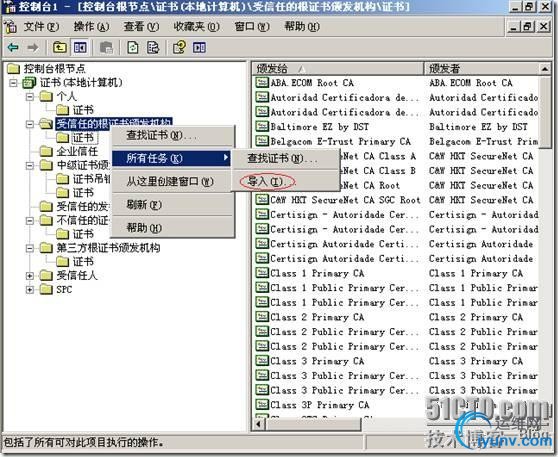558x457 pixels.
Task: Click the folder icon of SPC
Action: point(46,289)
